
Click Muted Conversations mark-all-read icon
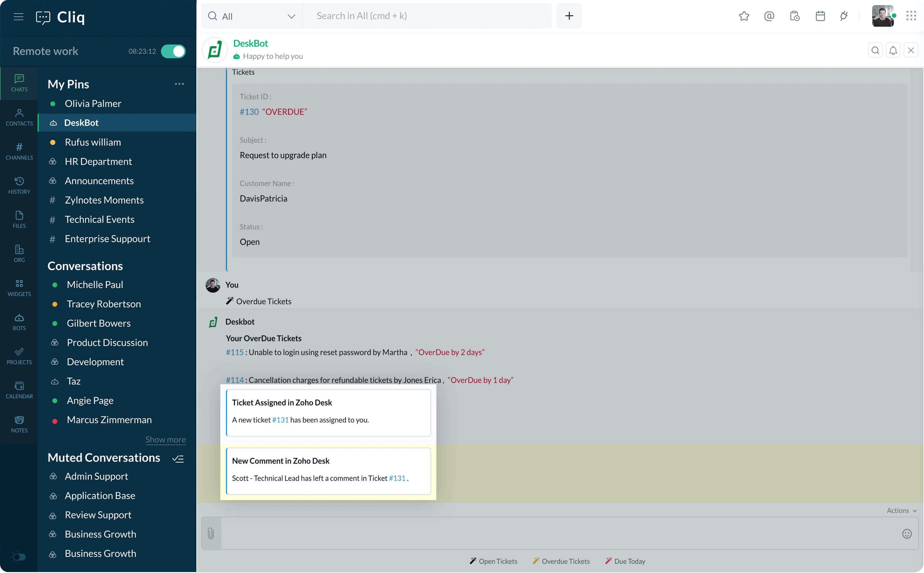tap(178, 459)
